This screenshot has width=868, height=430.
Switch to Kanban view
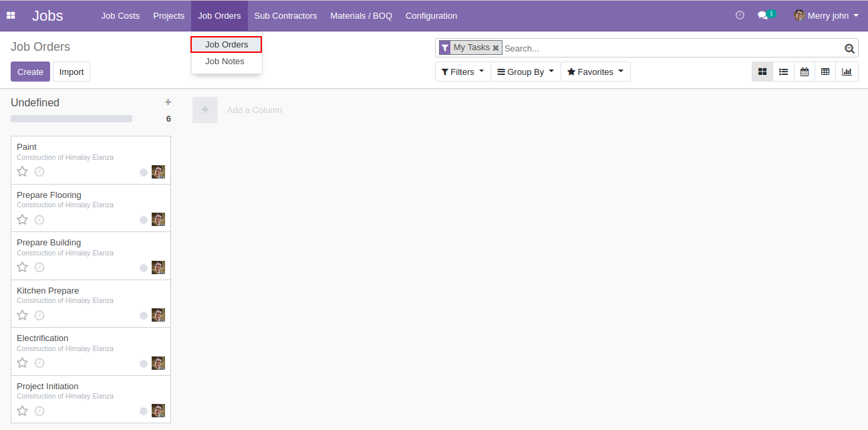(x=762, y=72)
